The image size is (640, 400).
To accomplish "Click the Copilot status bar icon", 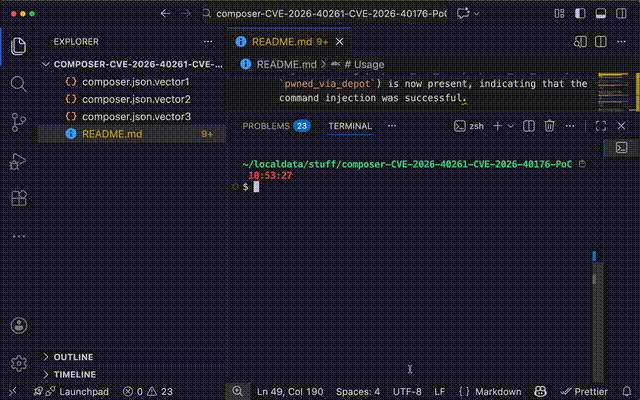I will click(539, 392).
